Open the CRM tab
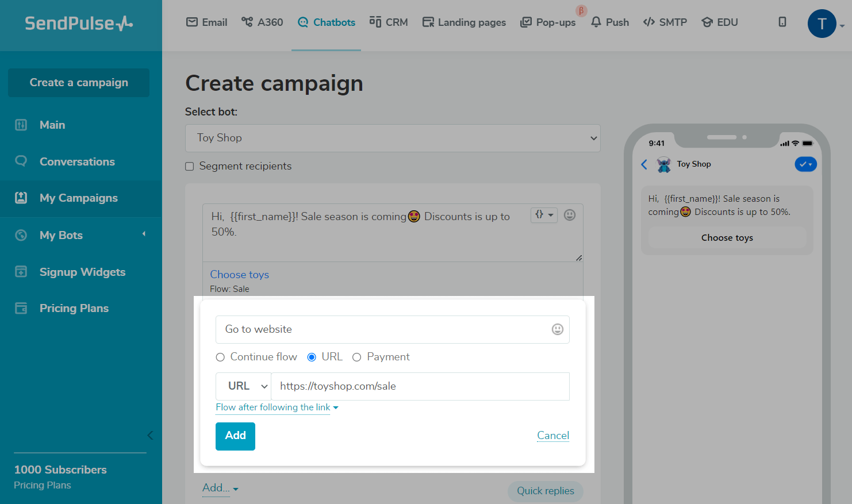 pyautogui.click(x=389, y=22)
